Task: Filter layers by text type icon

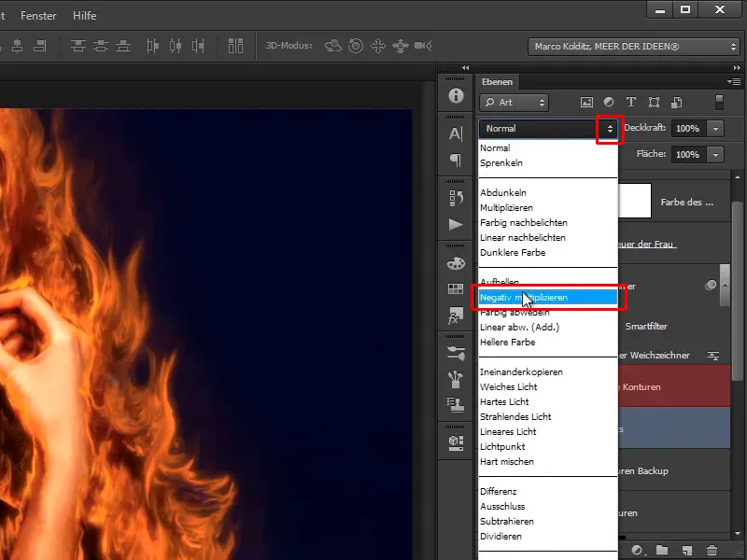Action: pyautogui.click(x=631, y=103)
